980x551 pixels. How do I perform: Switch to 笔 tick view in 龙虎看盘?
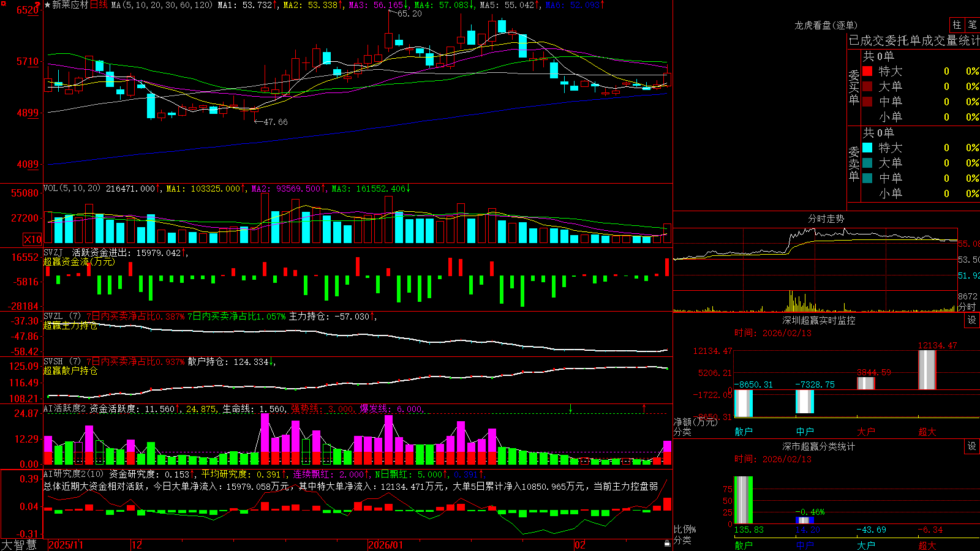972,24
